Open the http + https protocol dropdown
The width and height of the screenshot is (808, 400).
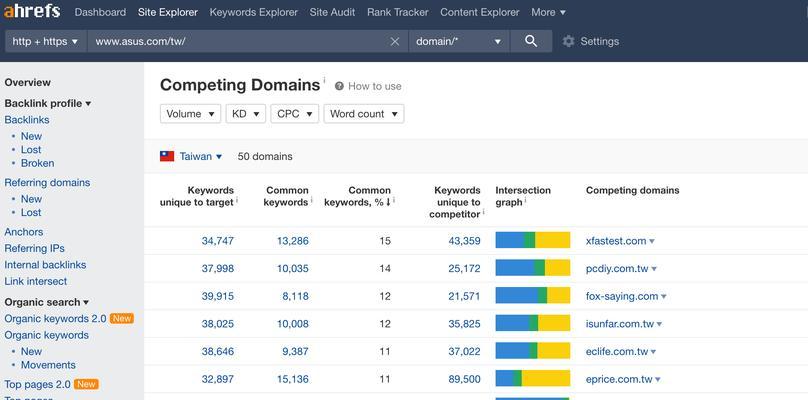[x=46, y=41]
